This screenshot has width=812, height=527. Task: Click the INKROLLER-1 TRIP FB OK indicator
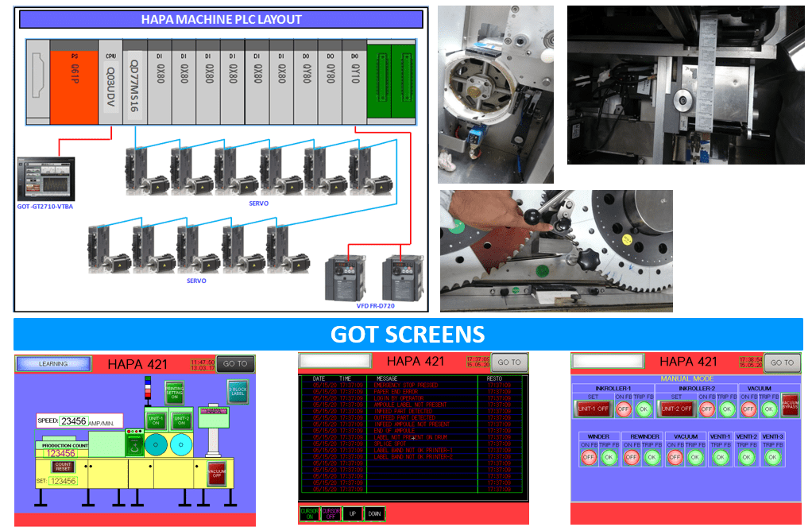click(644, 409)
